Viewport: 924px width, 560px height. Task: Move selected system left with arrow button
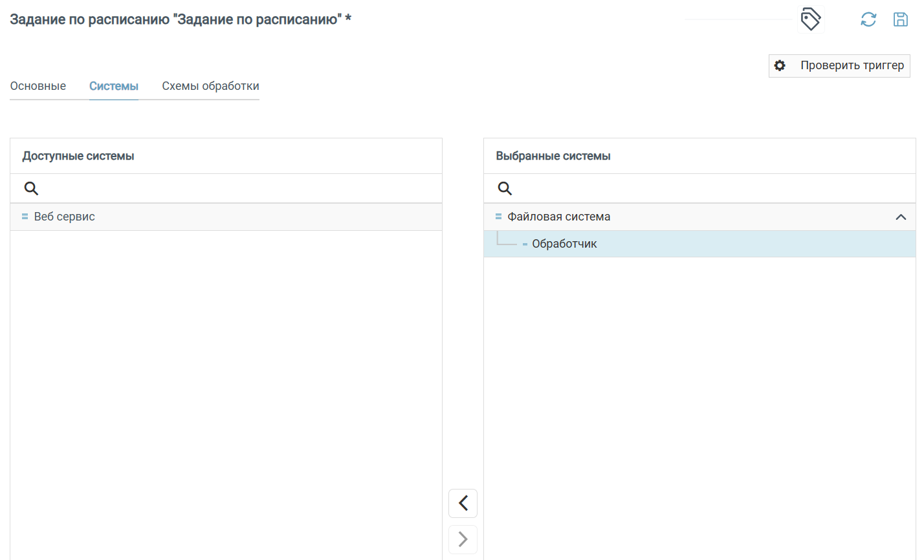pos(463,503)
